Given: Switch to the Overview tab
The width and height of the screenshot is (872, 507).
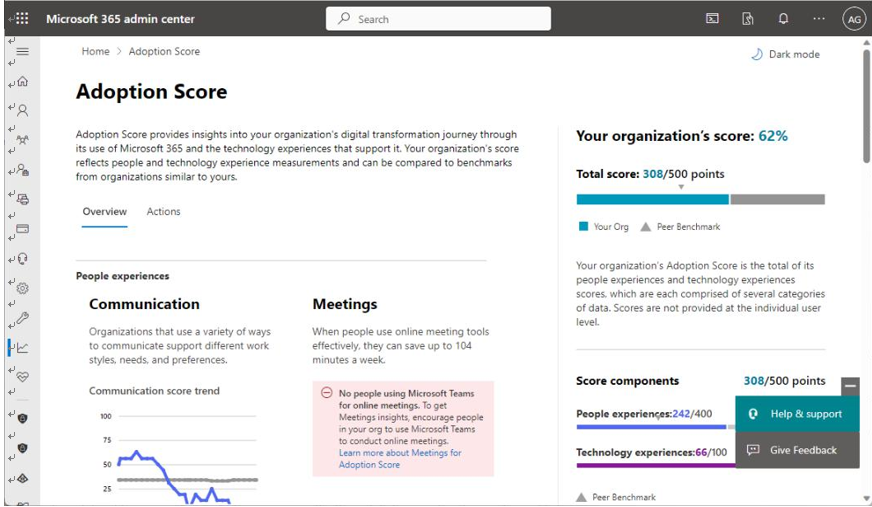Looking at the screenshot, I should tap(105, 212).
